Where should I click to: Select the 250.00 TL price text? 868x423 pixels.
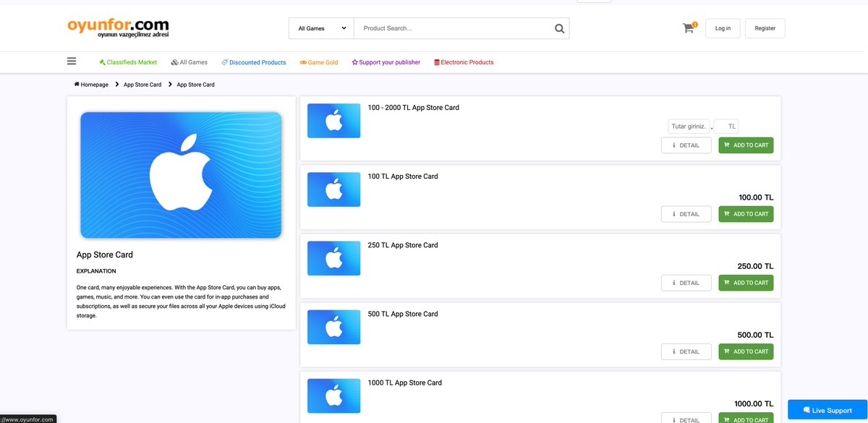pyautogui.click(x=756, y=266)
